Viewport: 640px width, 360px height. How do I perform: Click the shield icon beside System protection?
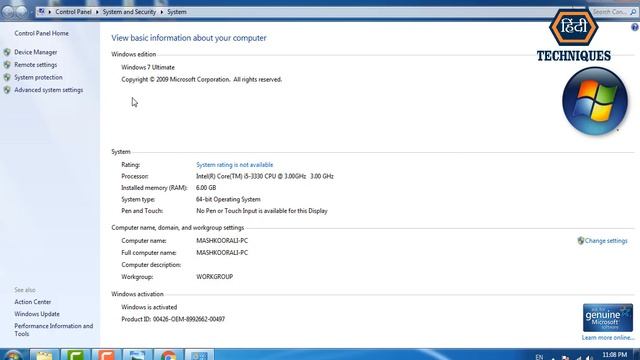[7, 77]
